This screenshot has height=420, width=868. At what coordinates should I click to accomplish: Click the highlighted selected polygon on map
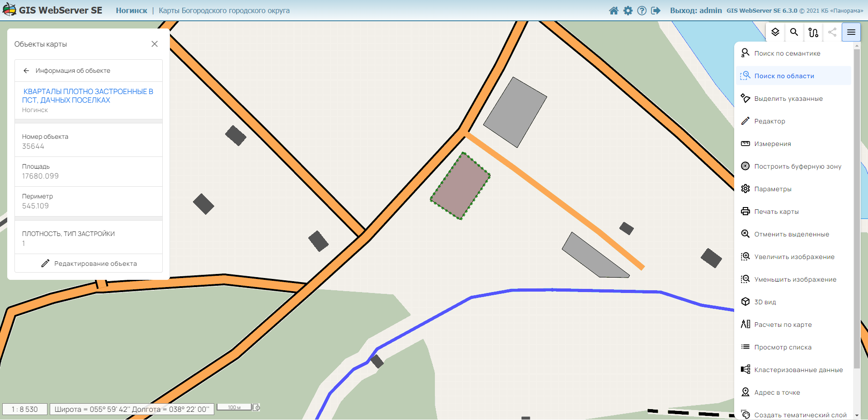tap(460, 186)
